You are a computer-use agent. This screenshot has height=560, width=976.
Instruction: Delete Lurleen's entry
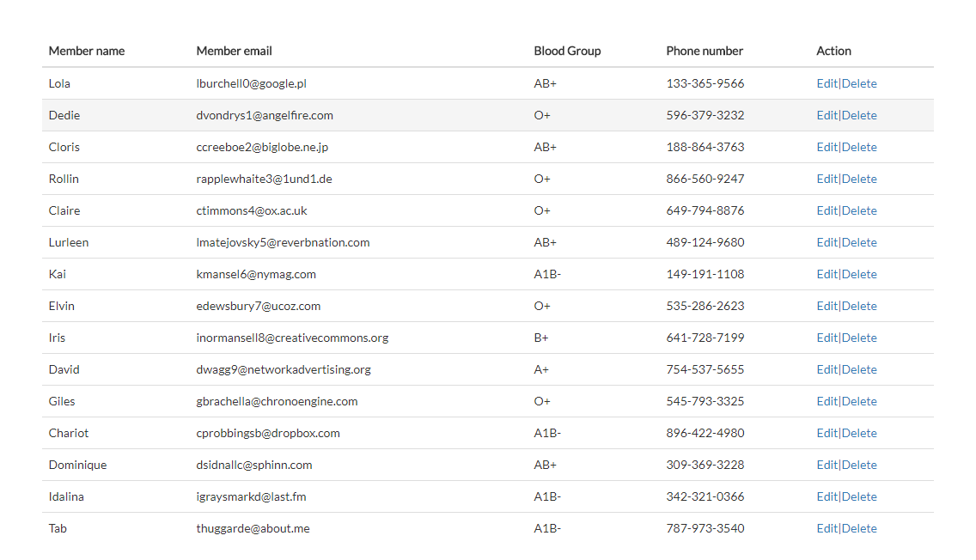859,241
